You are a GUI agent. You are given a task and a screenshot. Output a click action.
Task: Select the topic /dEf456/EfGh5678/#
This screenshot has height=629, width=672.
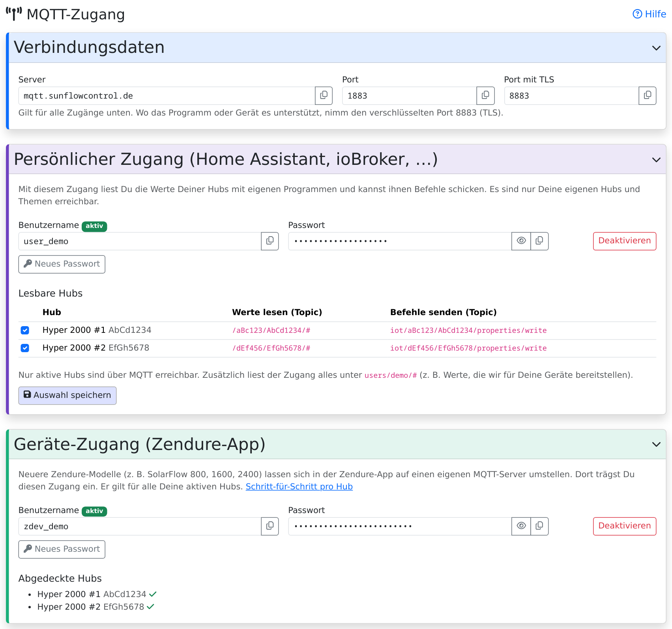[271, 348]
